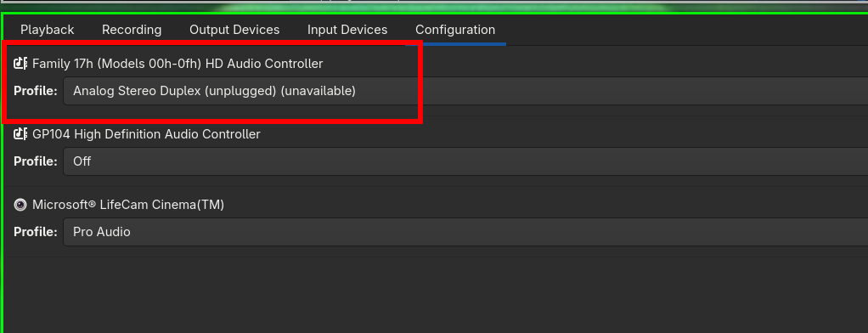Click the Profile label for Family 17h
868x333 pixels.
tap(36, 91)
